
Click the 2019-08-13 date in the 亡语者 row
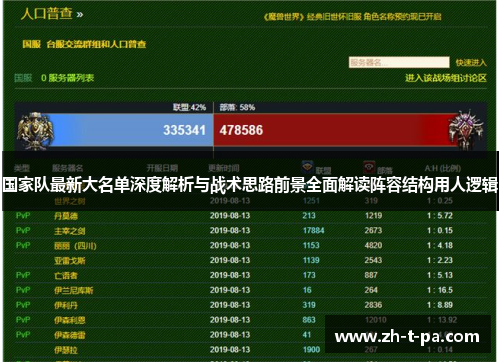(230, 275)
